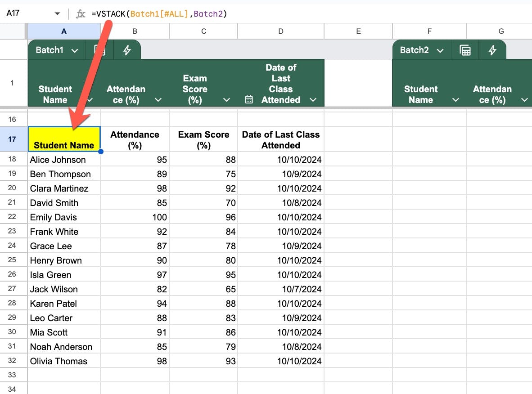Open the Exam Score column filter dropdown
This screenshot has width=532, height=394.
[226, 100]
